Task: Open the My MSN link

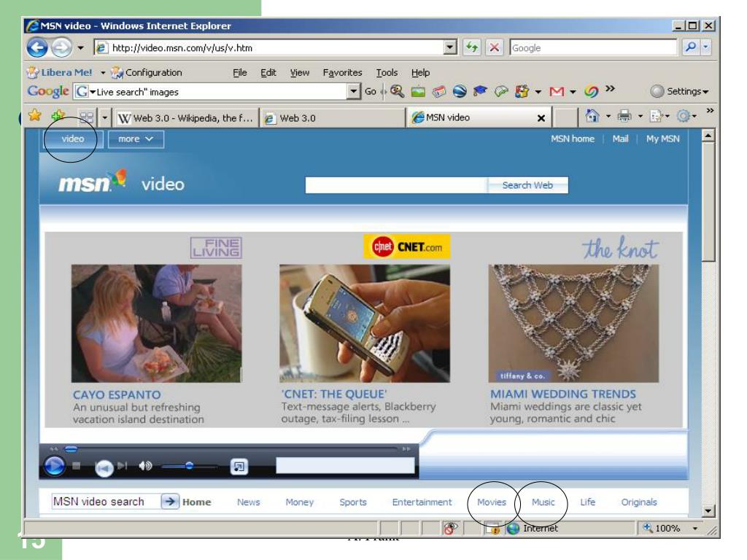Action: 662,139
